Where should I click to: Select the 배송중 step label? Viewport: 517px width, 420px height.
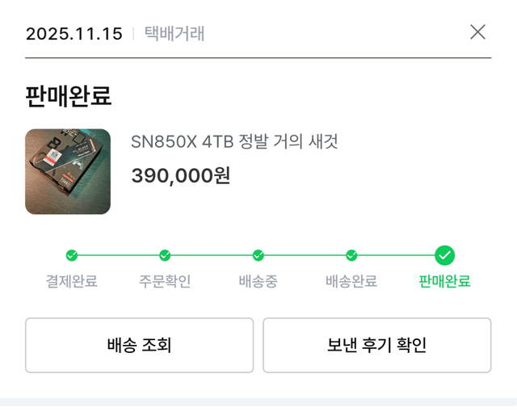pyautogui.click(x=258, y=282)
